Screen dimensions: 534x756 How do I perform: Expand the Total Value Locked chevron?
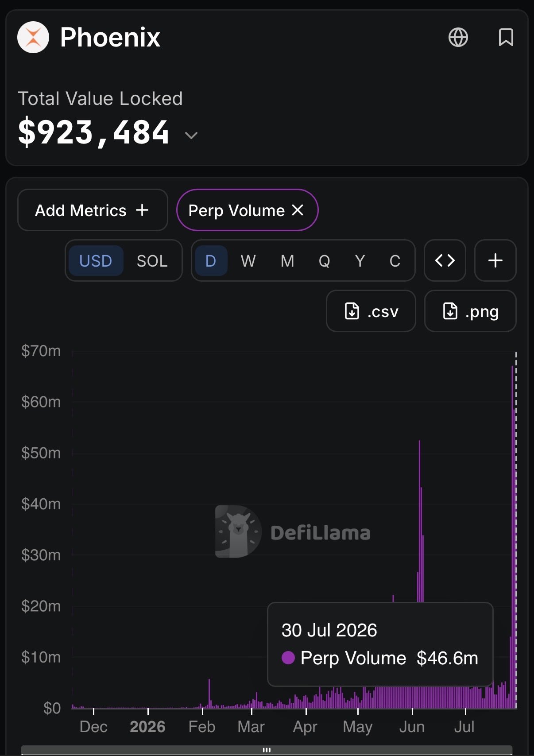click(x=191, y=135)
